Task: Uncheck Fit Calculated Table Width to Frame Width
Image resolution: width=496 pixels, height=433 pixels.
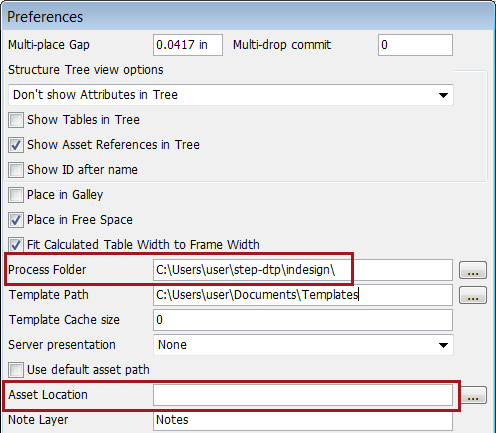Action: tap(16, 245)
